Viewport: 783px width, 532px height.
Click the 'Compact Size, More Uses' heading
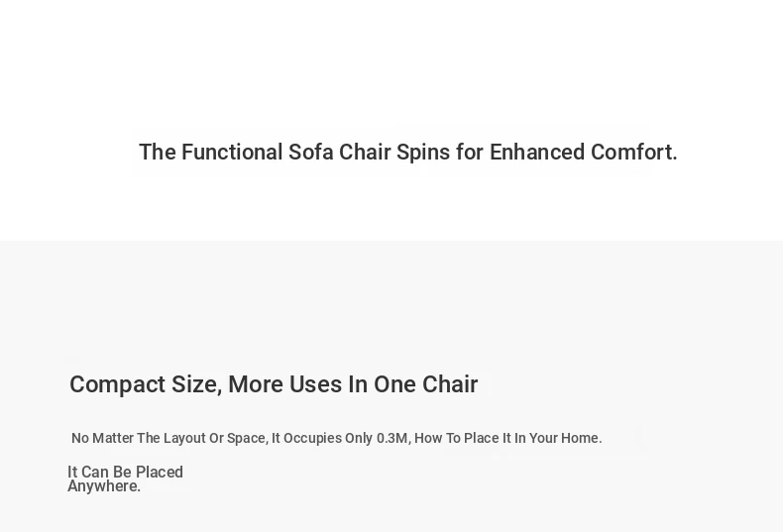click(x=274, y=384)
